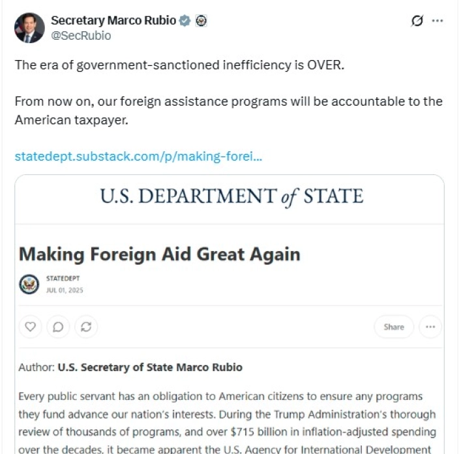Restack the article with the arrows icon
This screenshot has width=476, height=454.
click(x=85, y=327)
